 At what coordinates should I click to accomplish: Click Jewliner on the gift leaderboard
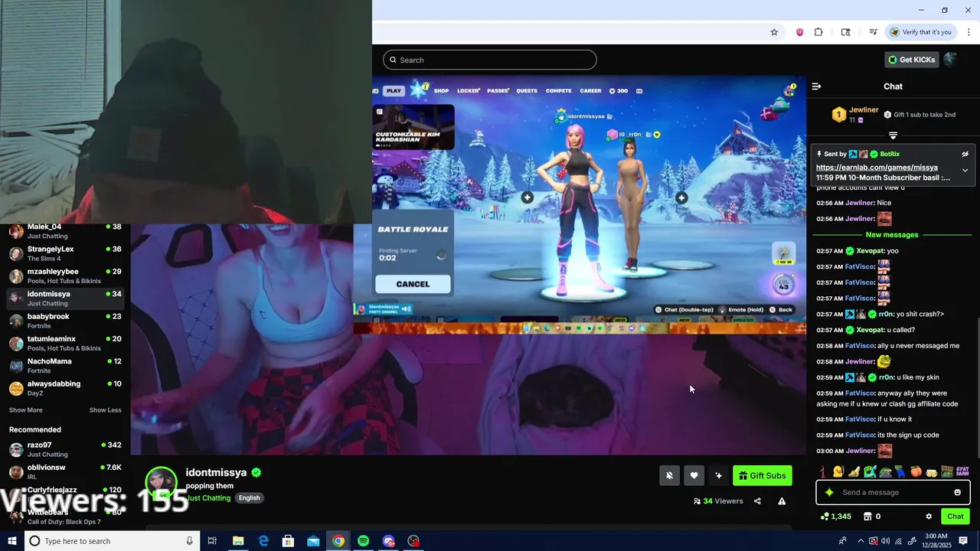[864, 109]
